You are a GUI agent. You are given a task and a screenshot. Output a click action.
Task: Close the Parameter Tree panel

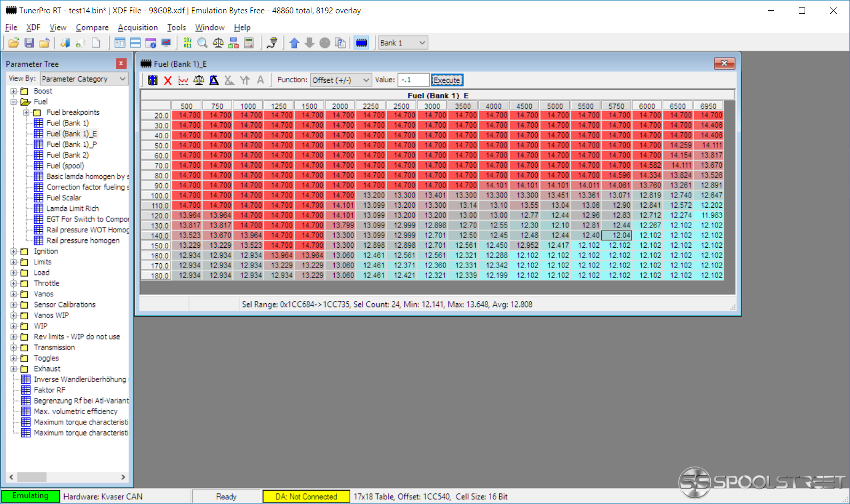[x=121, y=64]
